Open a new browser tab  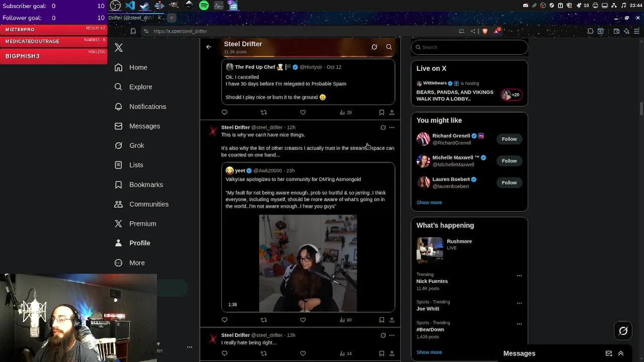click(172, 18)
